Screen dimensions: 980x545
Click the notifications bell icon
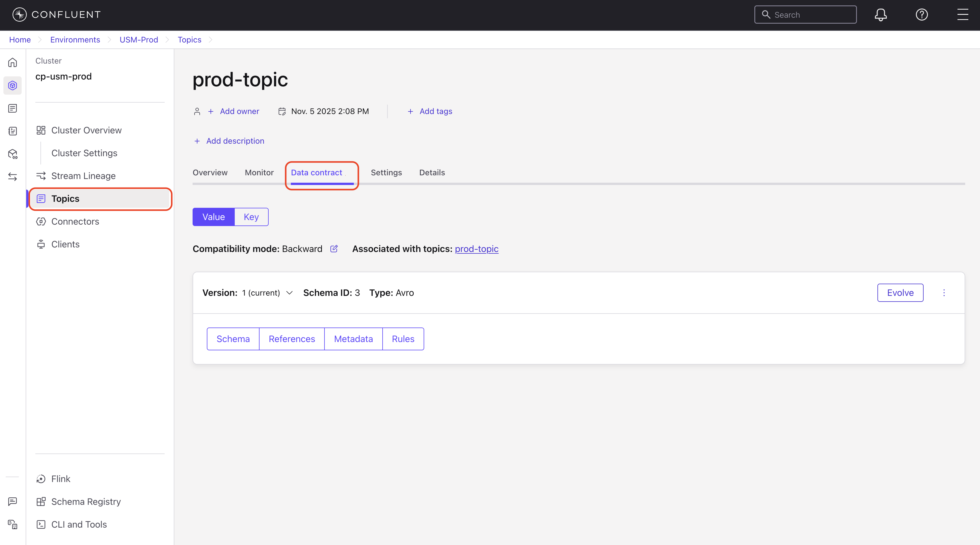pos(880,15)
